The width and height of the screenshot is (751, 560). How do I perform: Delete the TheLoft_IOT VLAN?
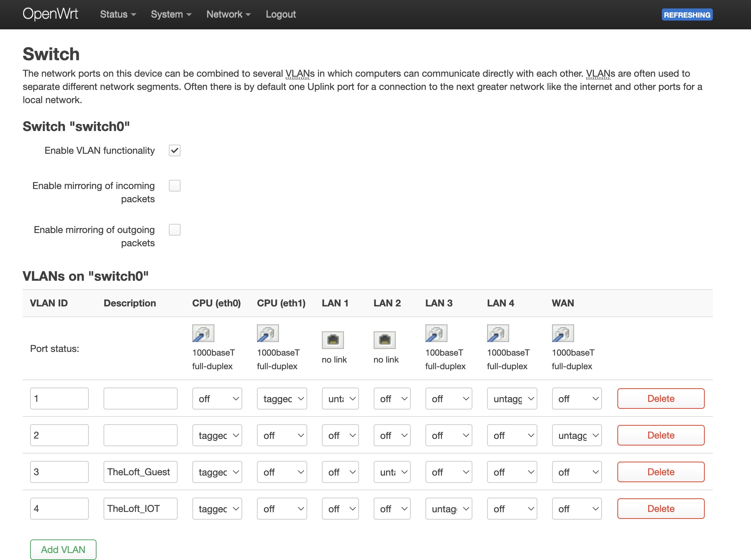click(x=661, y=509)
